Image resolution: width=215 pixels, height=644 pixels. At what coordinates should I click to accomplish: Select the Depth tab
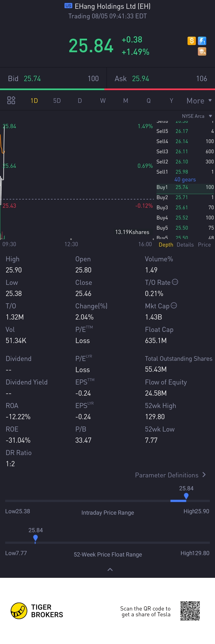point(166,245)
